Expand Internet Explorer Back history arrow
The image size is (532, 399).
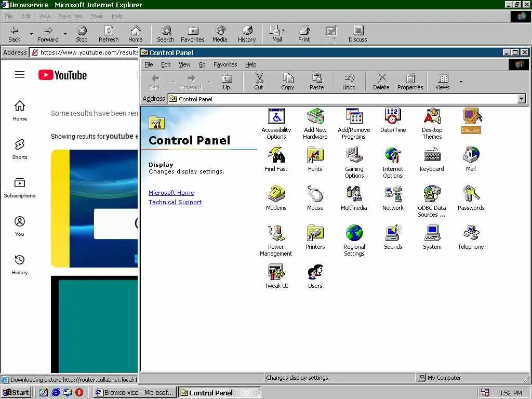31,34
